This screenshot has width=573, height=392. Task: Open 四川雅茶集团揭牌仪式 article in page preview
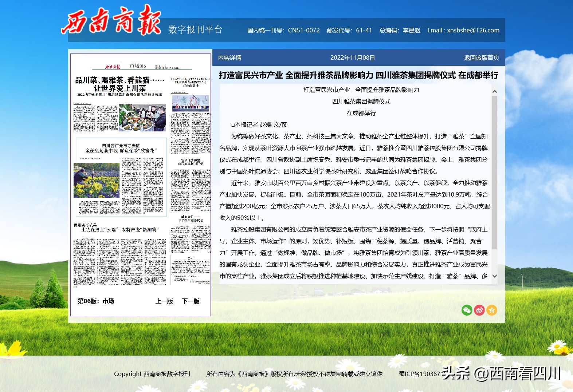coord(191,82)
